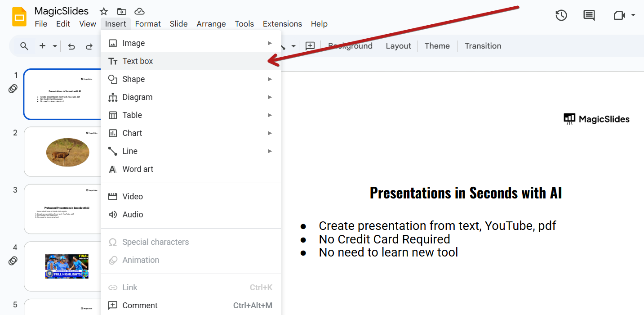The width and height of the screenshot is (644, 315).
Task: Choose Shape from the Insert menu
Action: pyautogui.click(x=191, y=79)
